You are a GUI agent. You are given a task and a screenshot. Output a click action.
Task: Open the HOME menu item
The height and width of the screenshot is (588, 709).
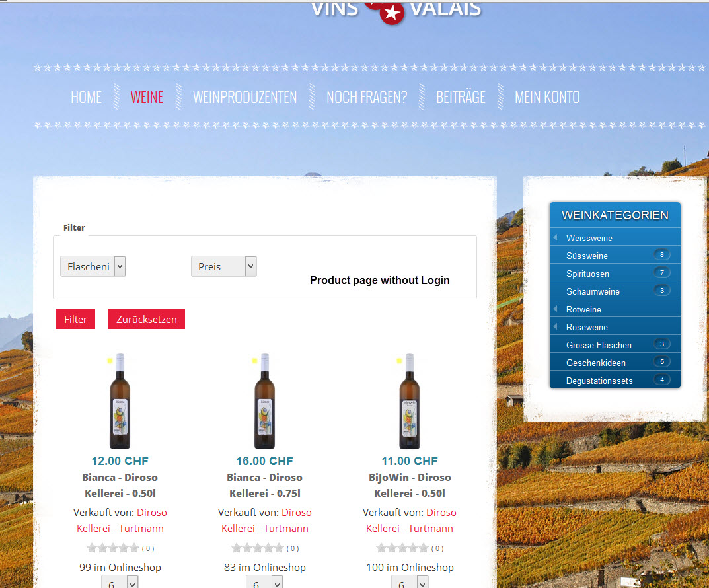point(86,97)
